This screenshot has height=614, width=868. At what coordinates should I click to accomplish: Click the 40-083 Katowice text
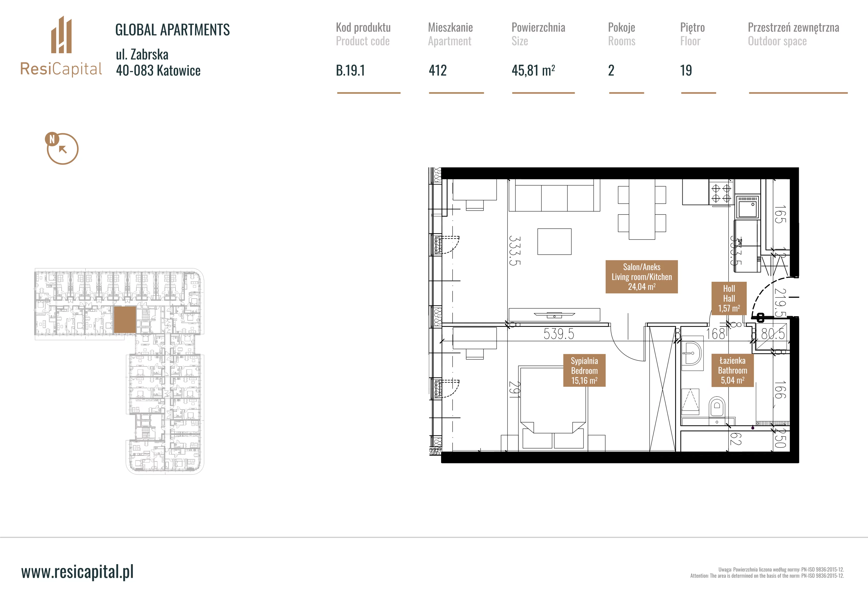pos(158,70)
